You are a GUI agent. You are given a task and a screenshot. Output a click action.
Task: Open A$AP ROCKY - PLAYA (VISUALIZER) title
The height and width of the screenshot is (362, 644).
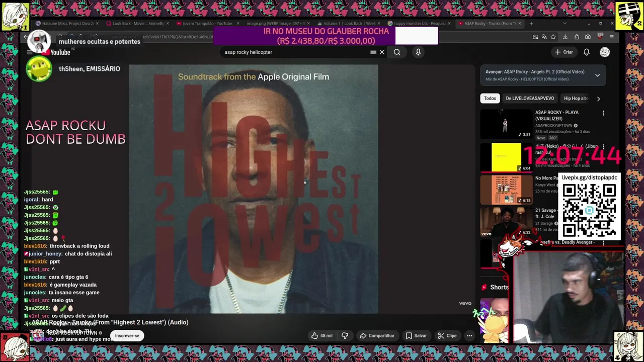(x=557, y=116)
